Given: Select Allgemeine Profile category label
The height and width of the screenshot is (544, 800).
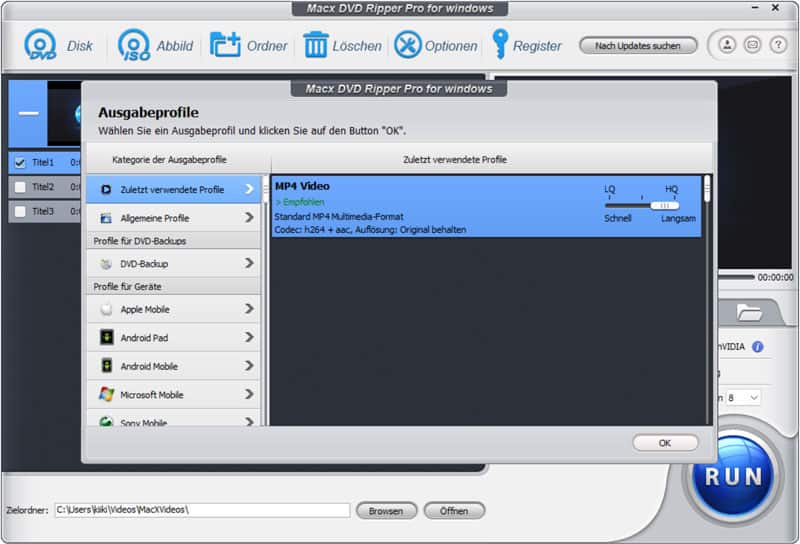Looking at the screenshot, I should pos(155,218).
